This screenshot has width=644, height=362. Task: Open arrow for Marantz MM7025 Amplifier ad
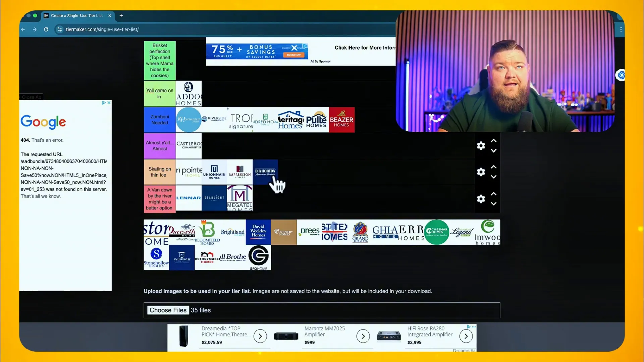tap(363, 336)
